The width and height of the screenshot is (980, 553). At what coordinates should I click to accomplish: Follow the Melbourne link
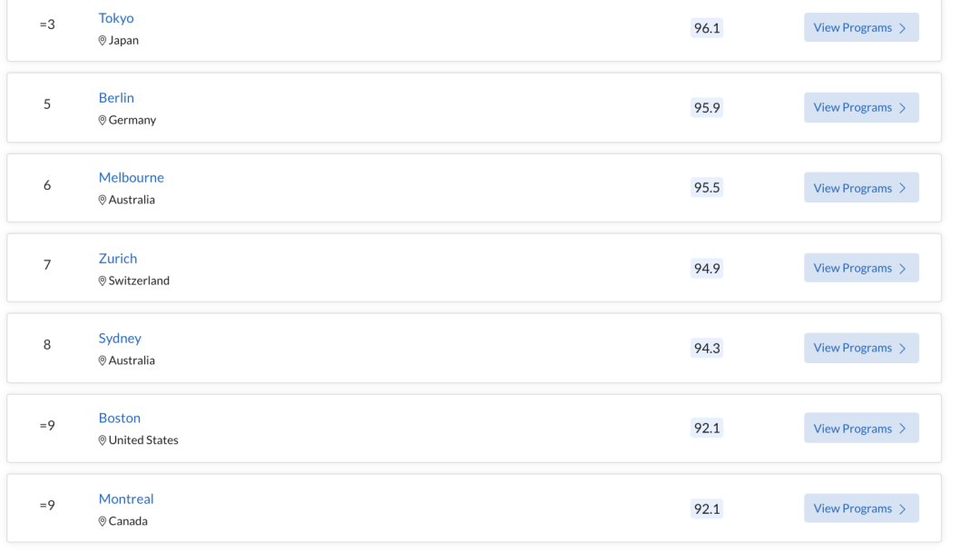coord(132,178)
